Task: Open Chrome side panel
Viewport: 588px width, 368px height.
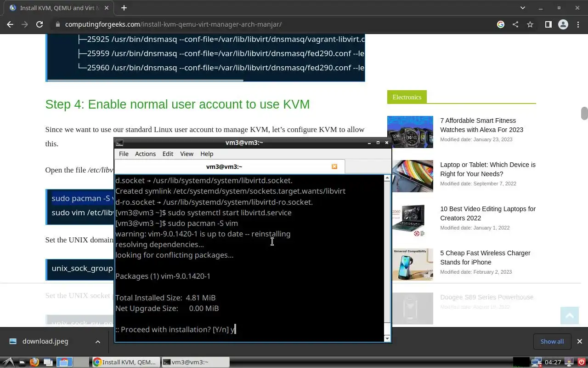Action: coord(548,24)
